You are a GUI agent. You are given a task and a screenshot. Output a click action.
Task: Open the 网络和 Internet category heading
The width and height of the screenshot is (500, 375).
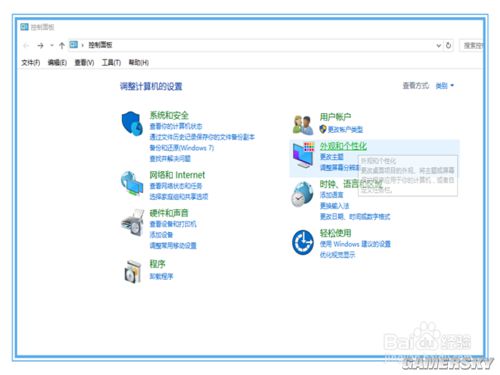coord(177,175)
